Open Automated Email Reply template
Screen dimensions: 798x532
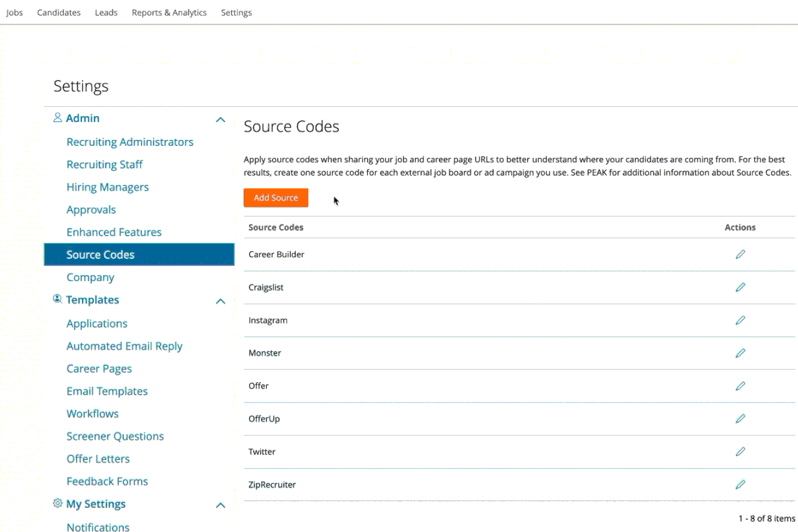point(124,346)
